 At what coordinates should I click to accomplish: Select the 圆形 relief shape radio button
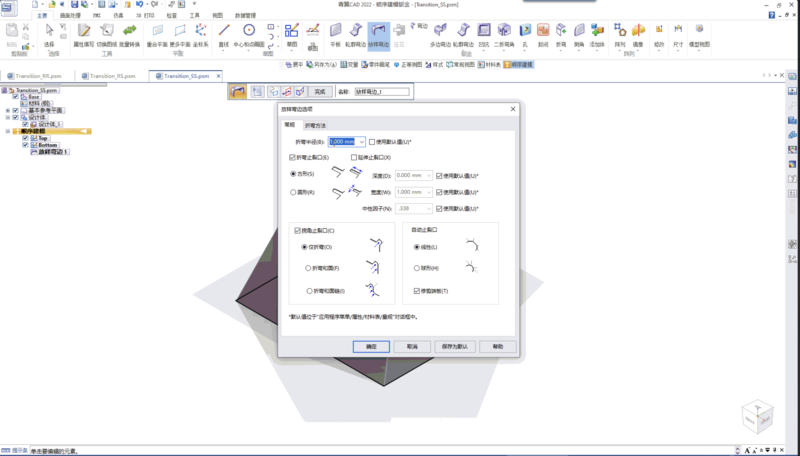click(292, 191)
